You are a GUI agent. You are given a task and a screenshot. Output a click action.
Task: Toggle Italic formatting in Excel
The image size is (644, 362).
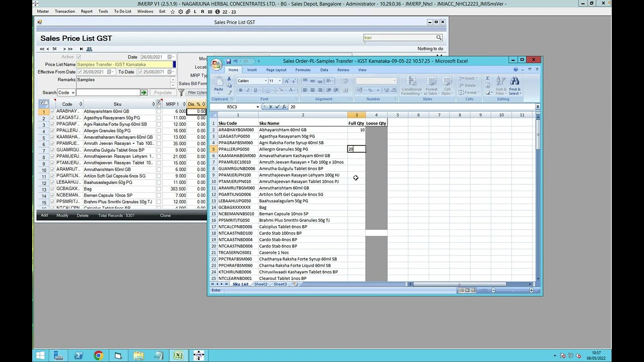(x=248, y=90)
